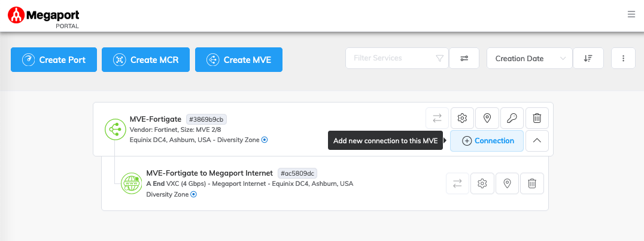Show MVE-Fortigate location pin details
644x241 pixels.
pyautogui.click(x=487, y=119)
